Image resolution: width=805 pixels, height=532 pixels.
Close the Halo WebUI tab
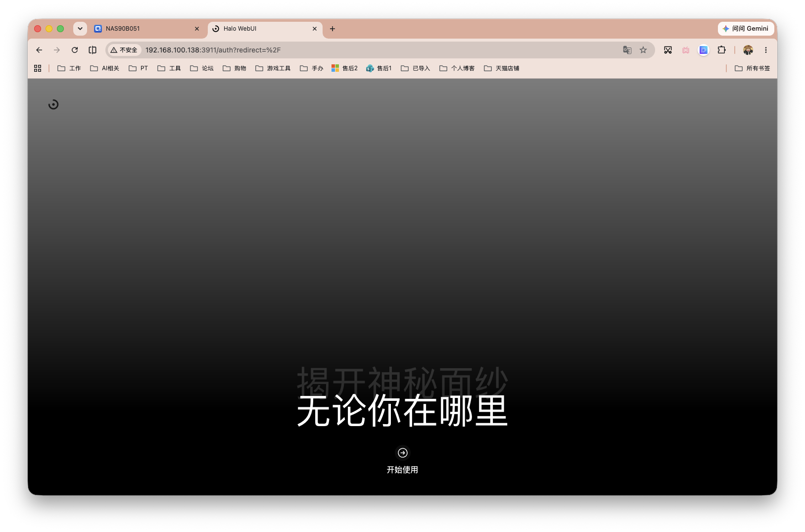pyautogui.click(x=315, y=29)
